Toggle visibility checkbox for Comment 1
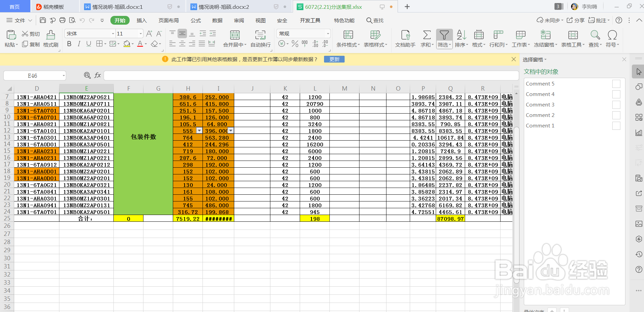This screenshot has width=644, height=312. click(x=616, y=126)
